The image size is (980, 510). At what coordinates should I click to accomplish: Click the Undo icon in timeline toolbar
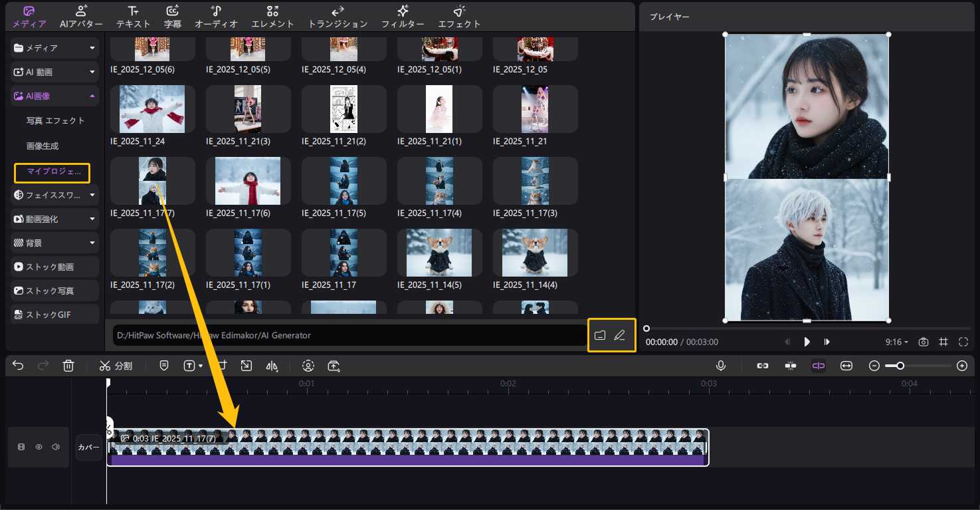[x=17, y=365]
